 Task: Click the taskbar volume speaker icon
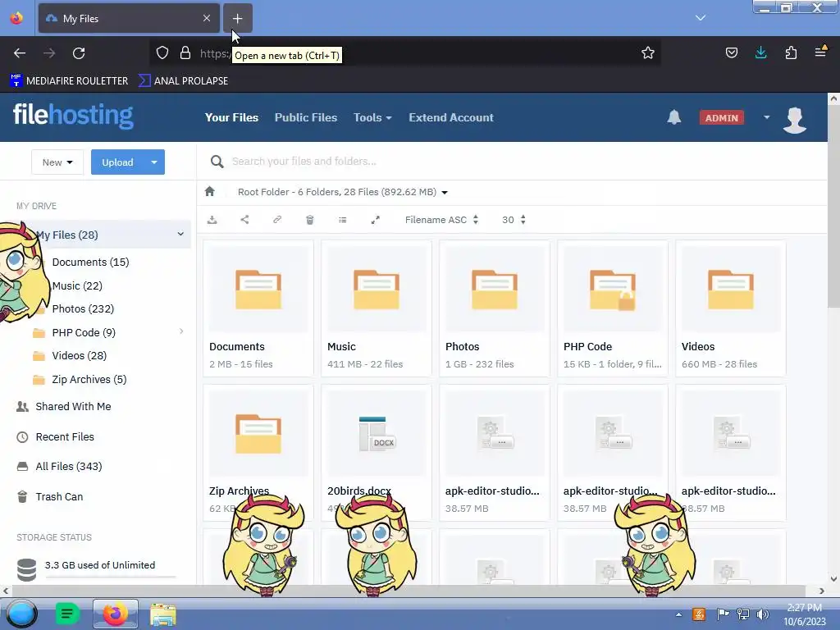pyautogui.click(x=762, y=614)
